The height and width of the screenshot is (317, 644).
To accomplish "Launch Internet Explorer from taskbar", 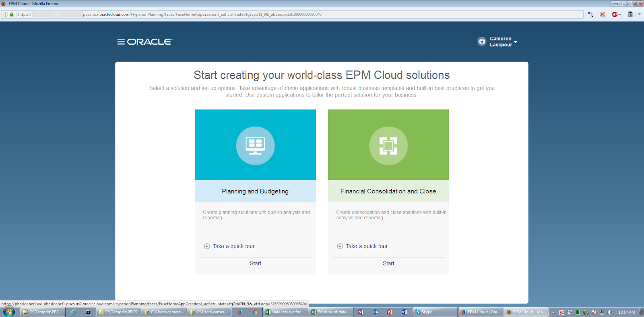I will pos(73,312).
